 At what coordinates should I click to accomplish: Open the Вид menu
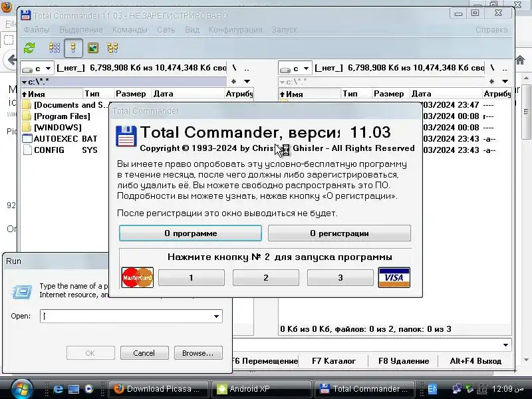(192, 30)
